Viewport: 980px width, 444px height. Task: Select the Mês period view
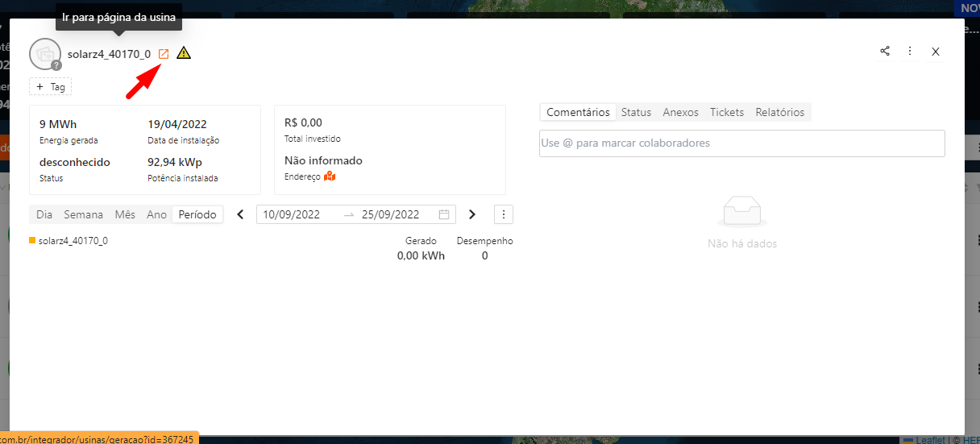[125, 214]
